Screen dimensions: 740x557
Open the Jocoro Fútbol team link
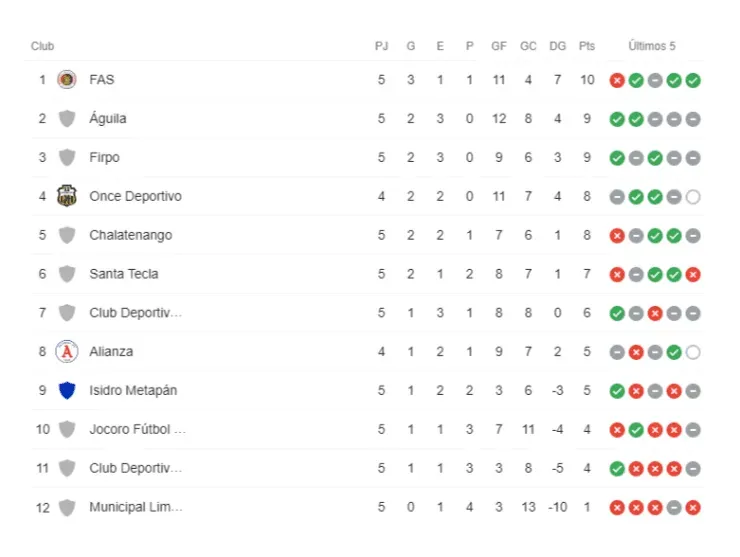pyautogui.click(x=138, y=430)
